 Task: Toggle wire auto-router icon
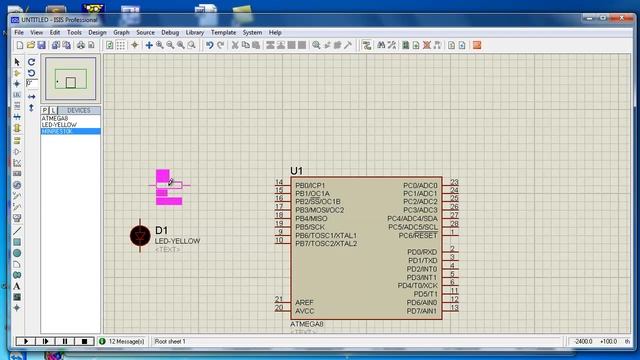[x=367, y=45]
